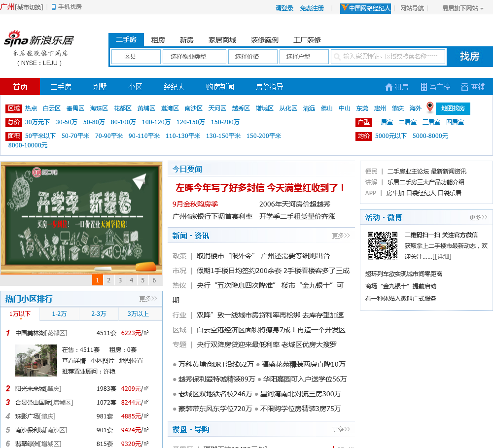Switch to the 3万以上 price tab
The width and height of the screenshot is (493, 448).
pos(138,314)
